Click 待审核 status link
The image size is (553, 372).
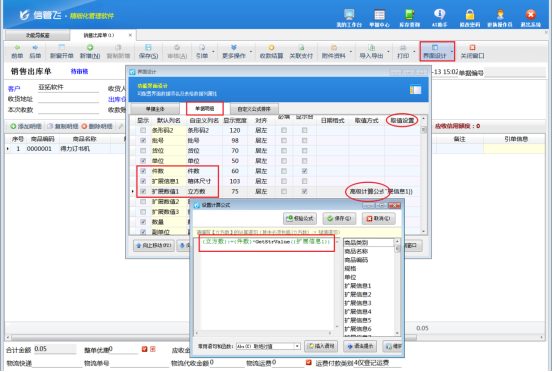79,72
